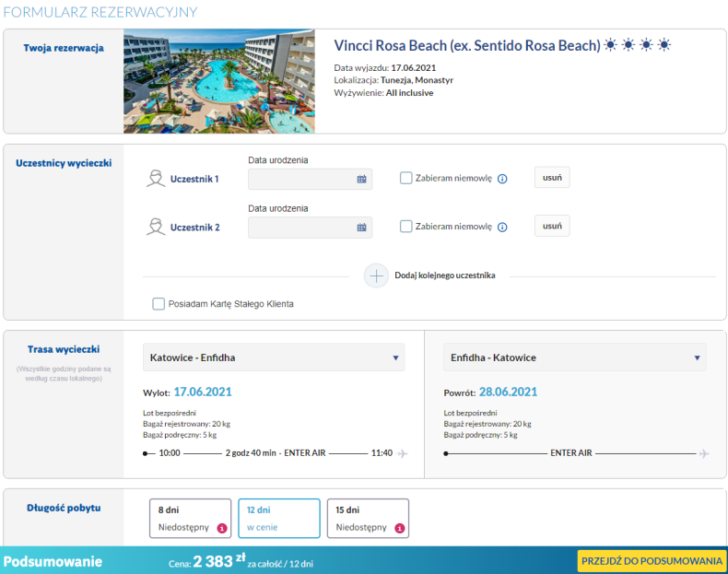Screen dimensions: 728x574
Task: Click the Uczestnicy wycieczki section label
Action: [64, 163]
